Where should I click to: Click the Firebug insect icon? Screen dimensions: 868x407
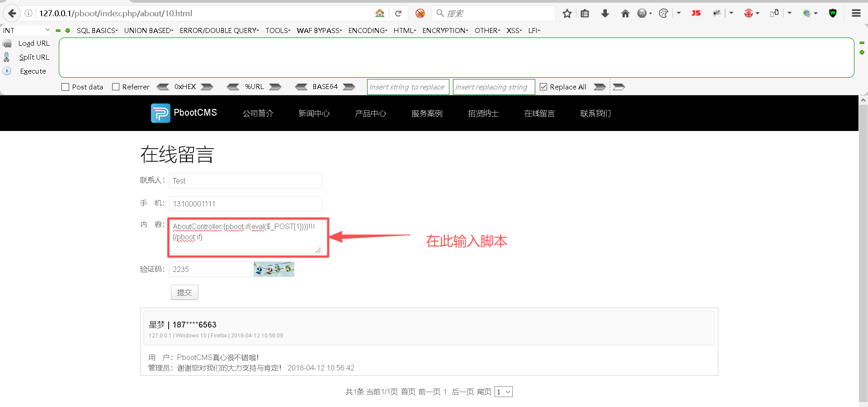717,14
